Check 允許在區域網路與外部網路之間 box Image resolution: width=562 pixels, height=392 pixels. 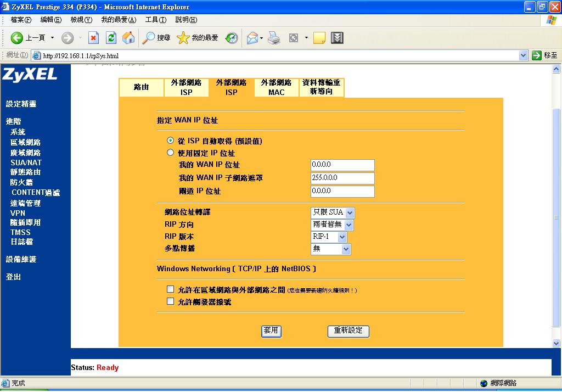point(171,289)
